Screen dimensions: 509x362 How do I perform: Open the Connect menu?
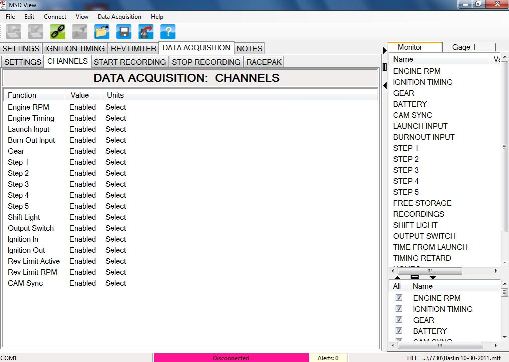tap(55, 16)
